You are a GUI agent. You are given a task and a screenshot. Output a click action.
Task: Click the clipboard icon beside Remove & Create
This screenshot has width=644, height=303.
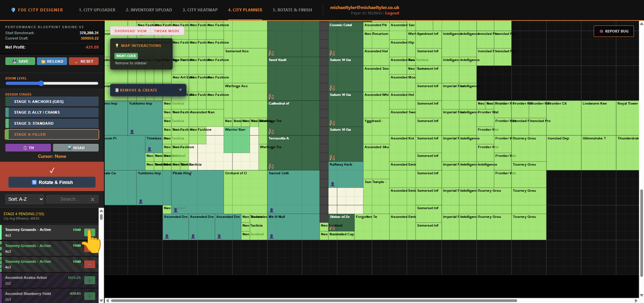[x=116, y=90]
